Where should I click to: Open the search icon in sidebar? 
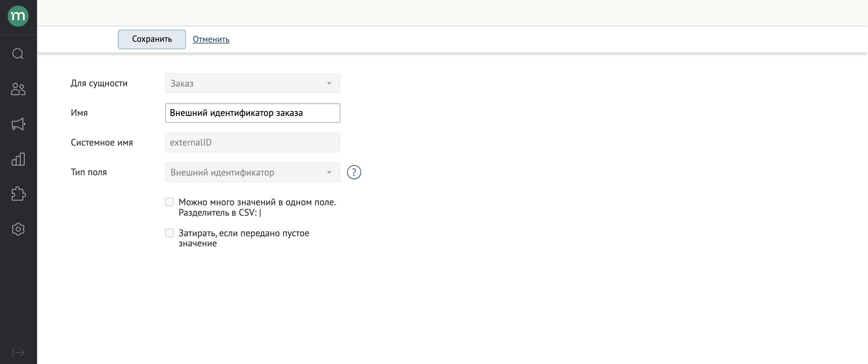pos(18,54)
